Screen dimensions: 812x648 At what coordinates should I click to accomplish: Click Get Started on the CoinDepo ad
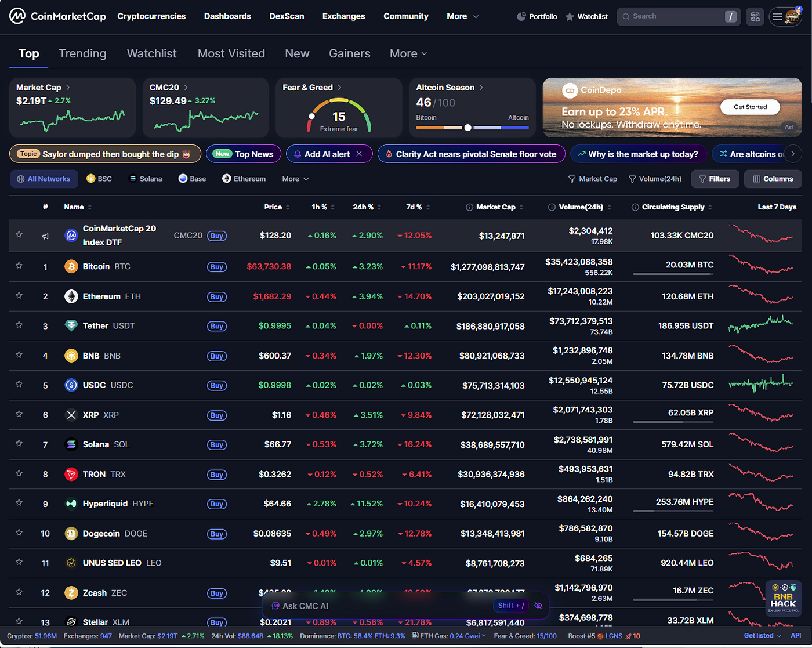tap(750, 107)
